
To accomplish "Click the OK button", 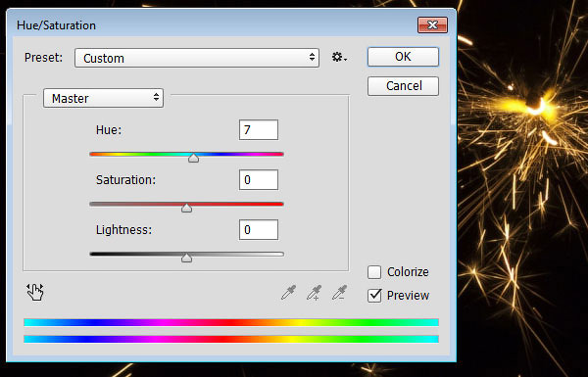I will pos(403,57).
